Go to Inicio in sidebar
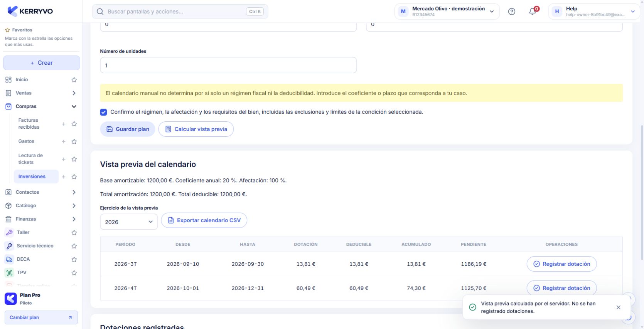The height and width of the screenshot is (329, 644). tap(22, 80)
